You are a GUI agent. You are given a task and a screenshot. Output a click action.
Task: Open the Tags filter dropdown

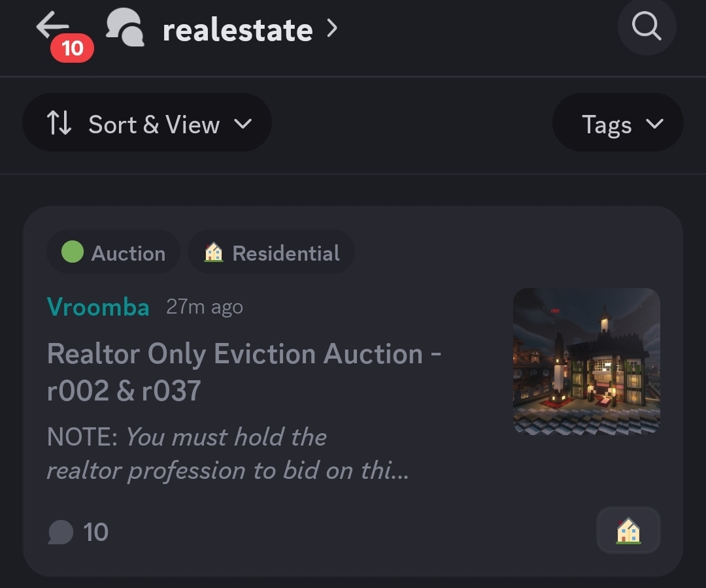pyautogui.click(x=618, y=122)
